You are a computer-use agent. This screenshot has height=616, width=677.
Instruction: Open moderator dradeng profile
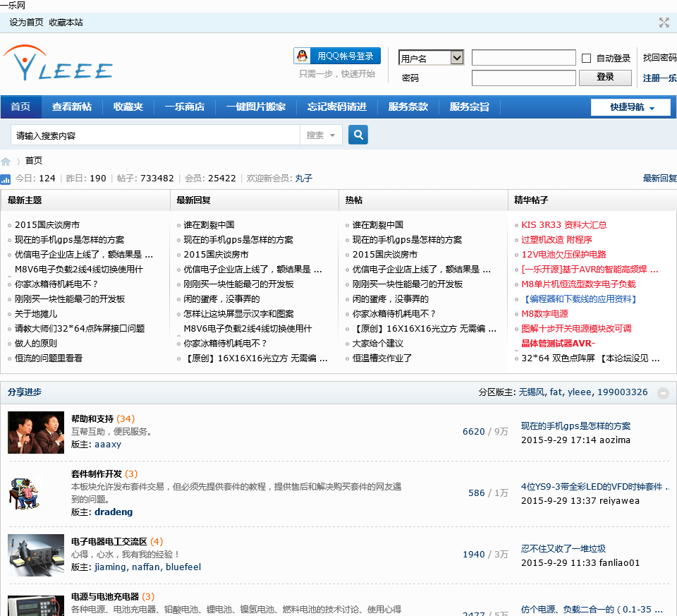(x=114, y=512)
